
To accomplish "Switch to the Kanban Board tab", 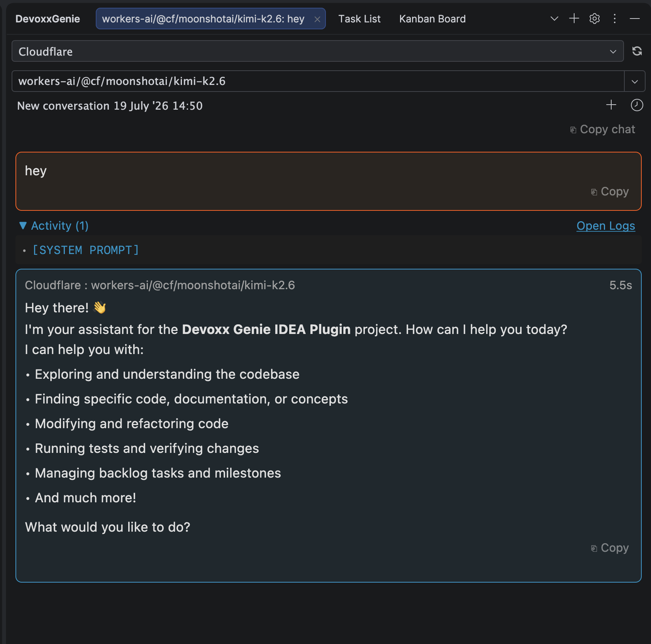I will (432, 19).
